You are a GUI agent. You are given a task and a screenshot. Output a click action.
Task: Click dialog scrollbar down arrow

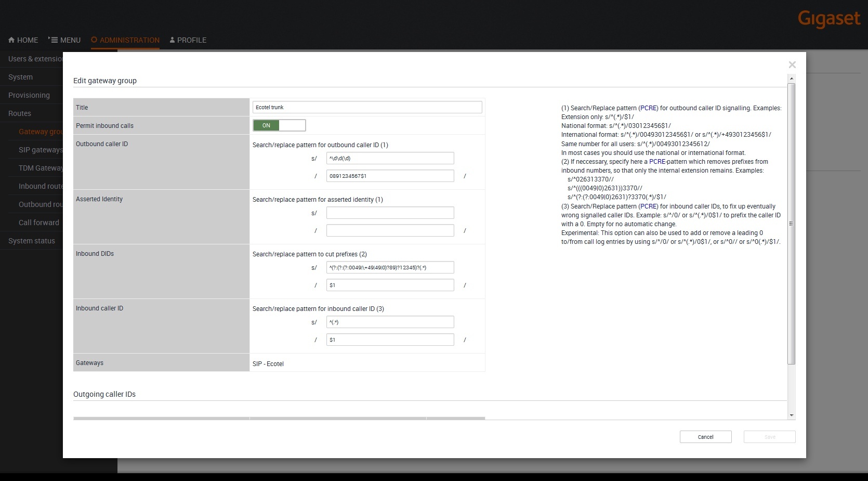coord(792,415)
